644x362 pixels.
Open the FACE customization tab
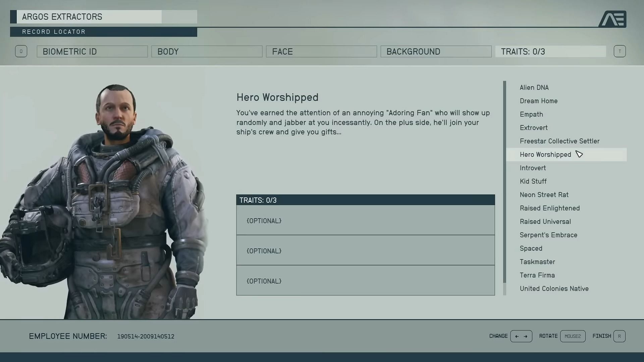click(x=322, y=51)
